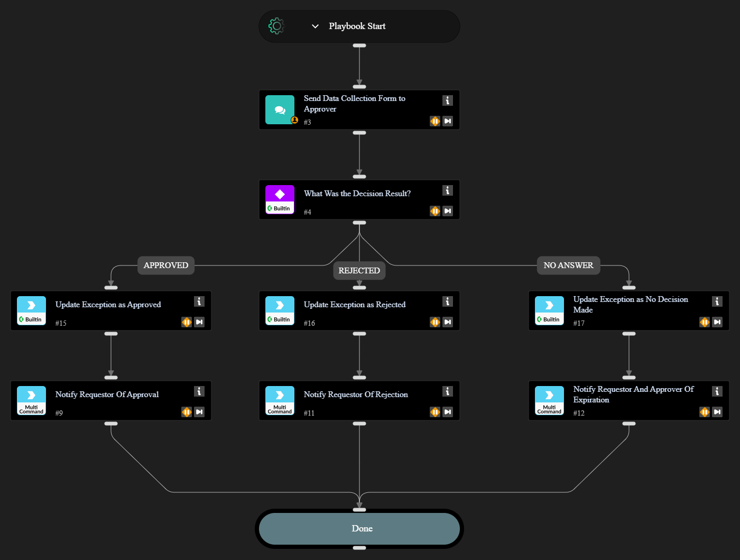This screenshot has height=560, width=740.
Task: Select the NO ANSWER branch label
Action: point(568,265)
